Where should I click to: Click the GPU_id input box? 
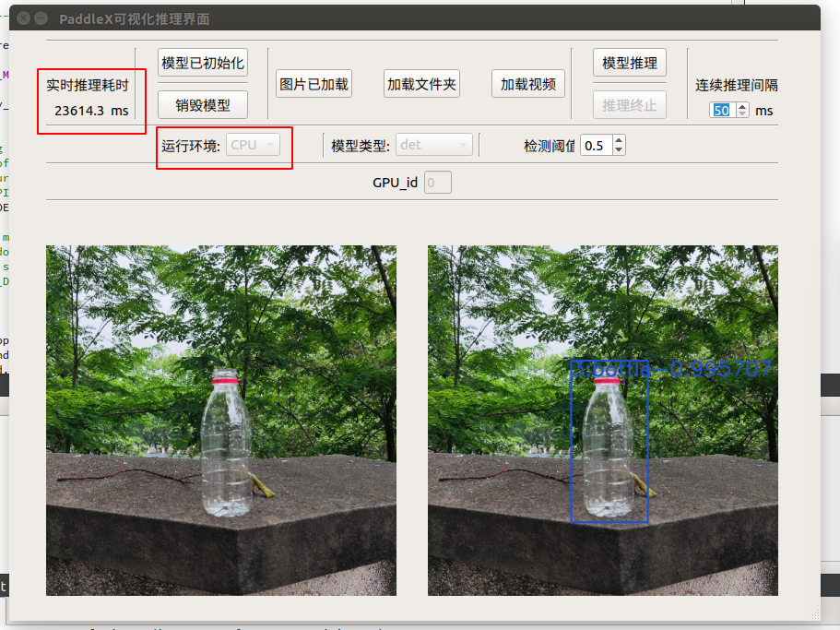coord(438,183)
